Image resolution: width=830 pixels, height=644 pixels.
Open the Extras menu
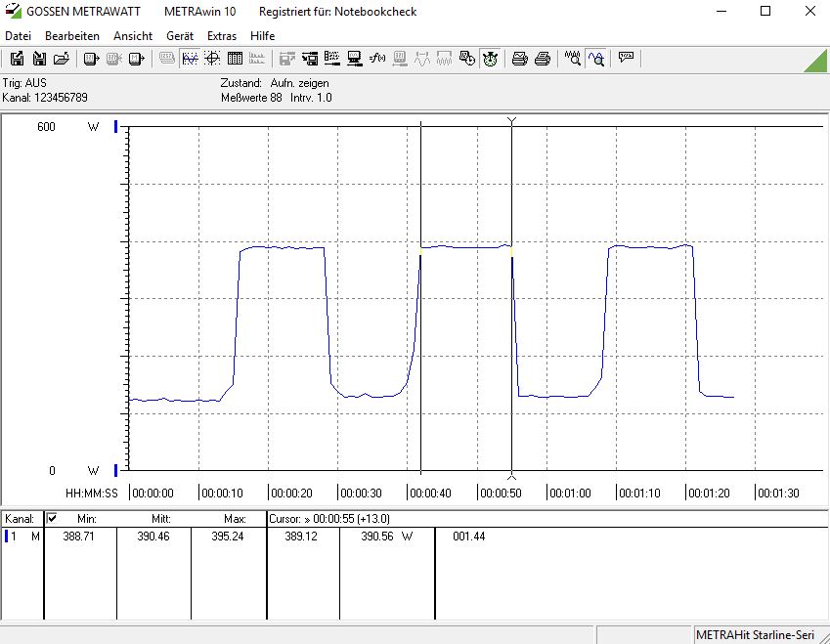[x=222, y=36]
